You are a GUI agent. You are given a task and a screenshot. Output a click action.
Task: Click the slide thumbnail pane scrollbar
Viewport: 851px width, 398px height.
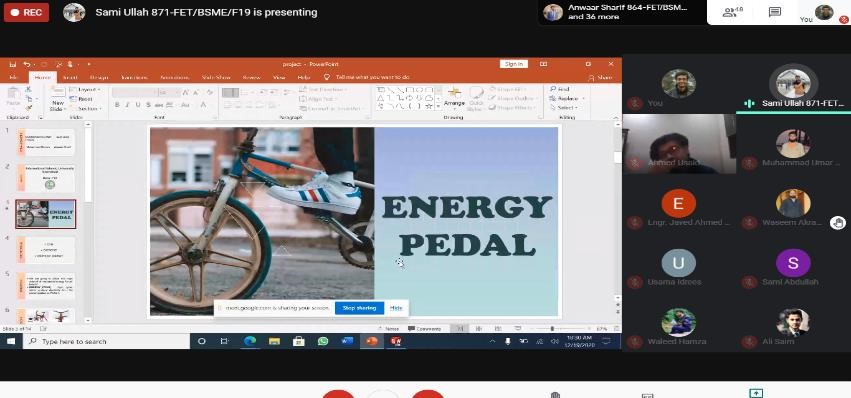[x=88, y=166]
